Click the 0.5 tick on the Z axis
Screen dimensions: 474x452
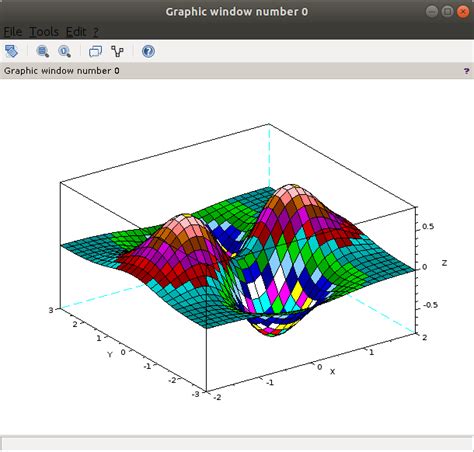pos(428,227)
